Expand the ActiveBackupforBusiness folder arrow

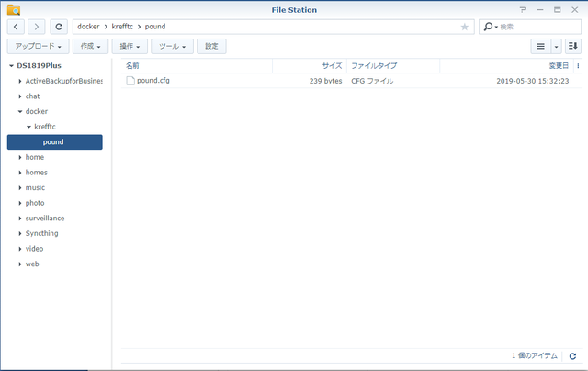coord(20,81)
